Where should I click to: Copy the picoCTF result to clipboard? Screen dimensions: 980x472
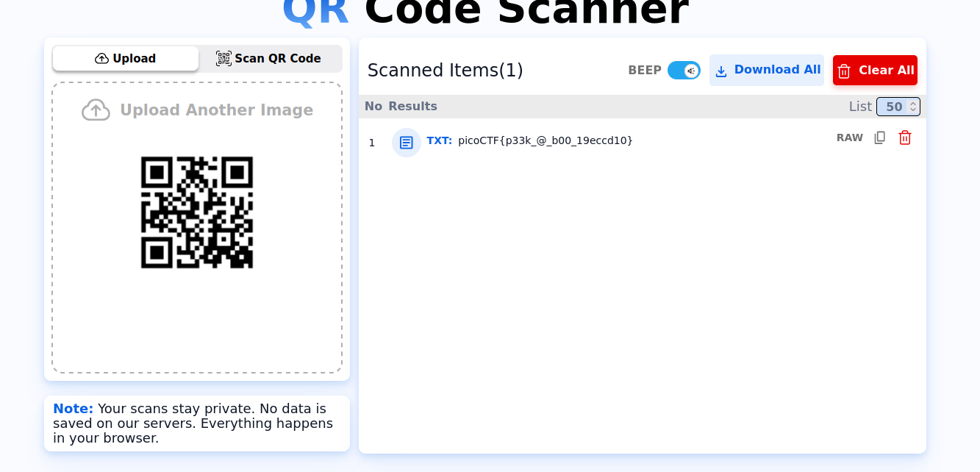click(880, 137)
